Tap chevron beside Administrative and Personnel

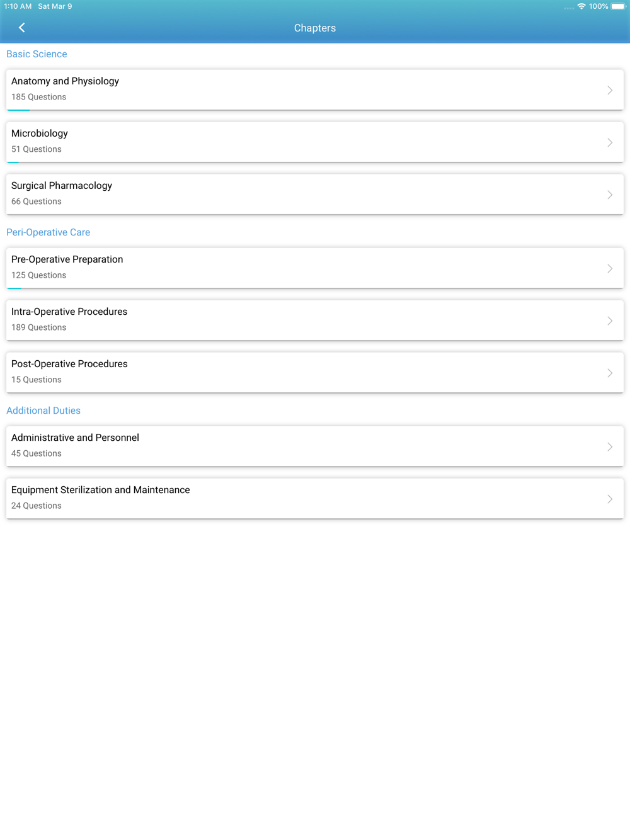pyautogui.click(x=610, y=446)
